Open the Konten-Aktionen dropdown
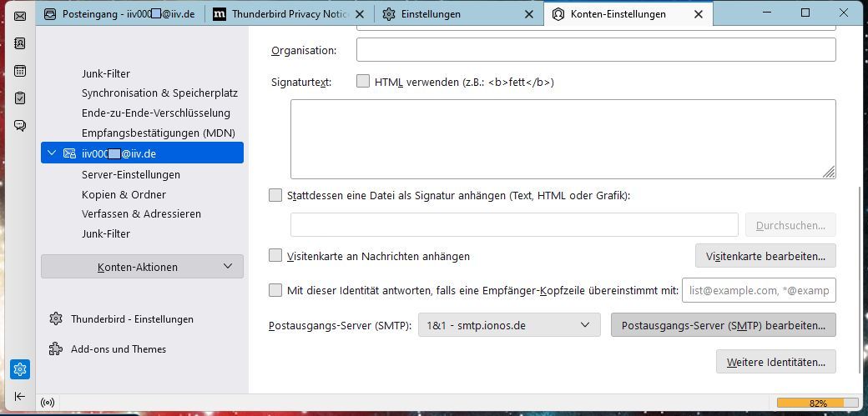This screenshot has height=416, width=868. click(x=142, y=267)
